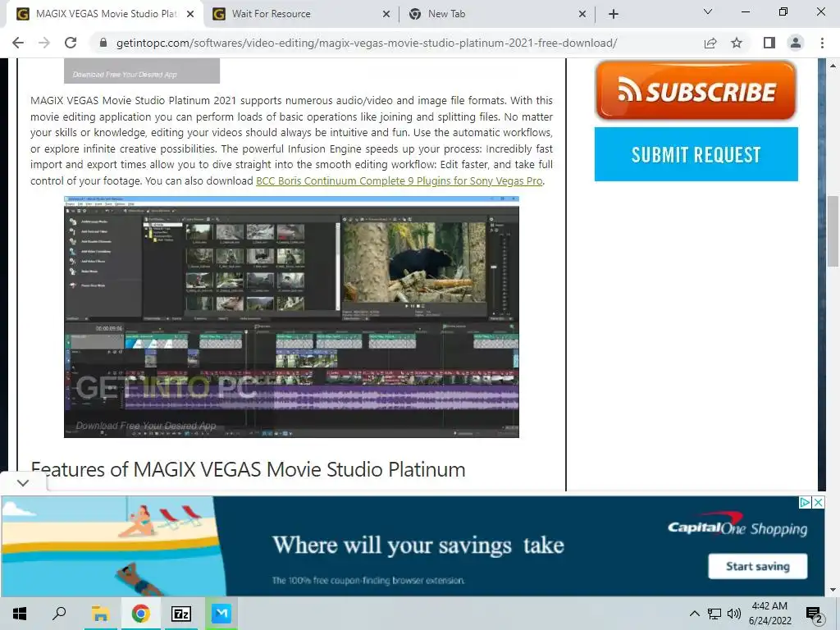Open the notification center icon
Image resolution: width=840 pixels, height=630 pixels.
pos(815,614)
